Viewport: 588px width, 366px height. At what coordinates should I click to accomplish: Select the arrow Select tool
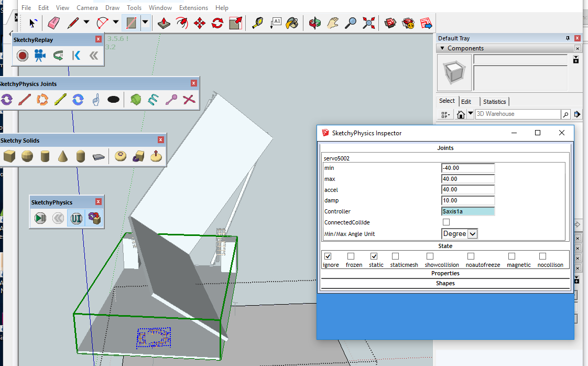point(32,23)
